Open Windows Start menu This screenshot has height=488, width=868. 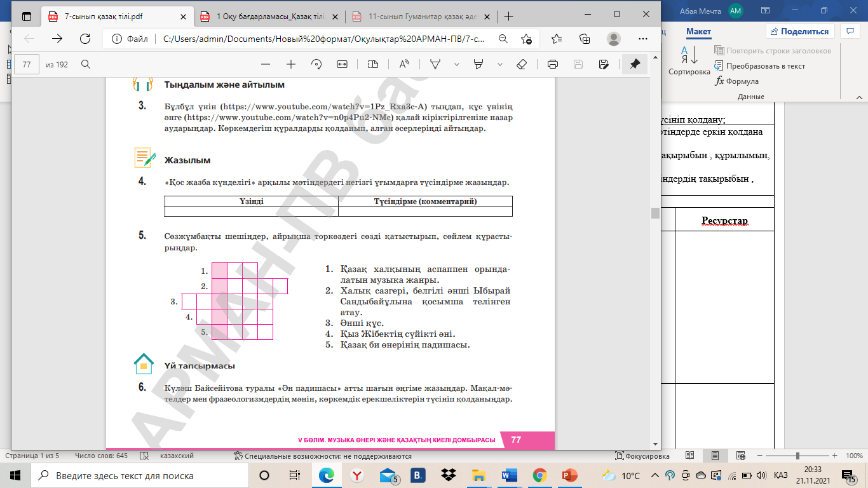coord(15,475)
